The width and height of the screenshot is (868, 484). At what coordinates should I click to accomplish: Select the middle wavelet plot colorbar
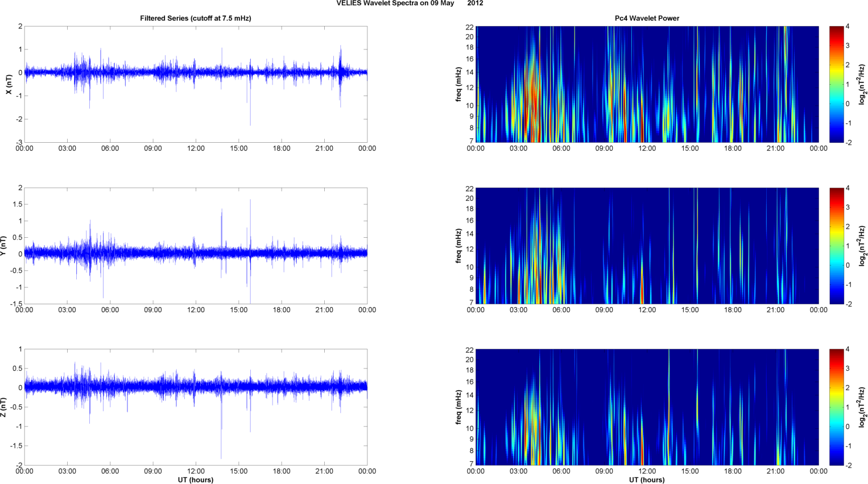point(836,246)
